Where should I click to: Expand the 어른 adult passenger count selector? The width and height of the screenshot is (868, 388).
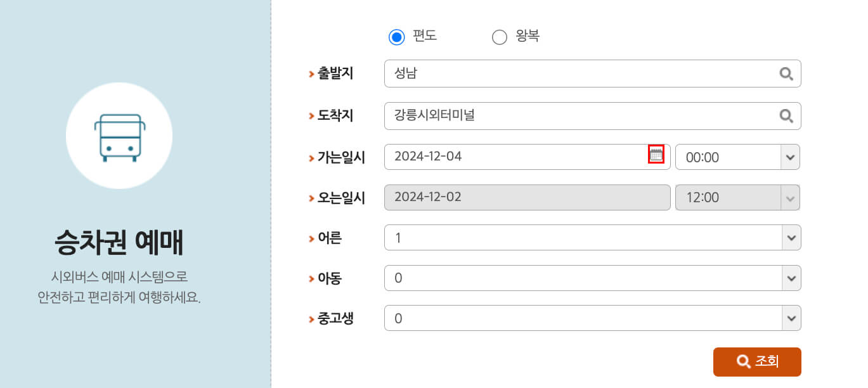point(593,238)
